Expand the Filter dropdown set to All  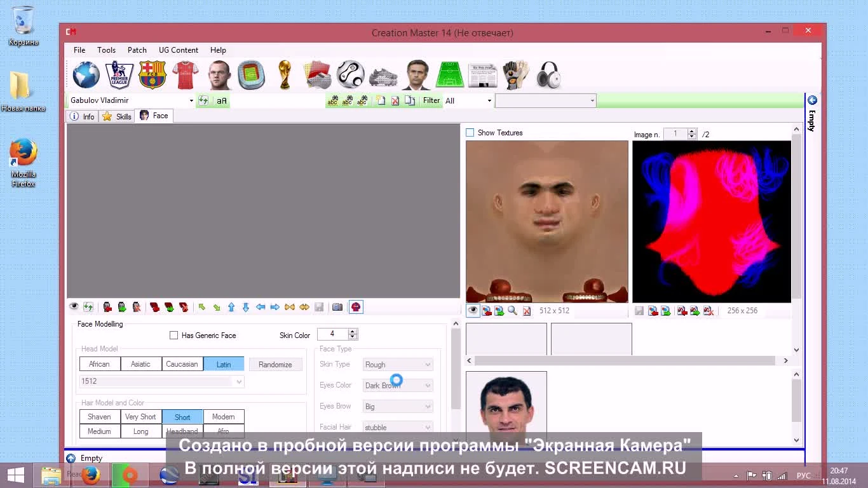[488, 100]
